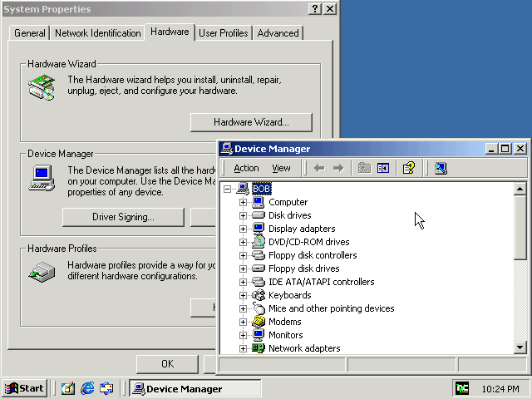Select the Keyboards label in device tree
The width and height of the screenshot is (532, 399).
[290, 295]
